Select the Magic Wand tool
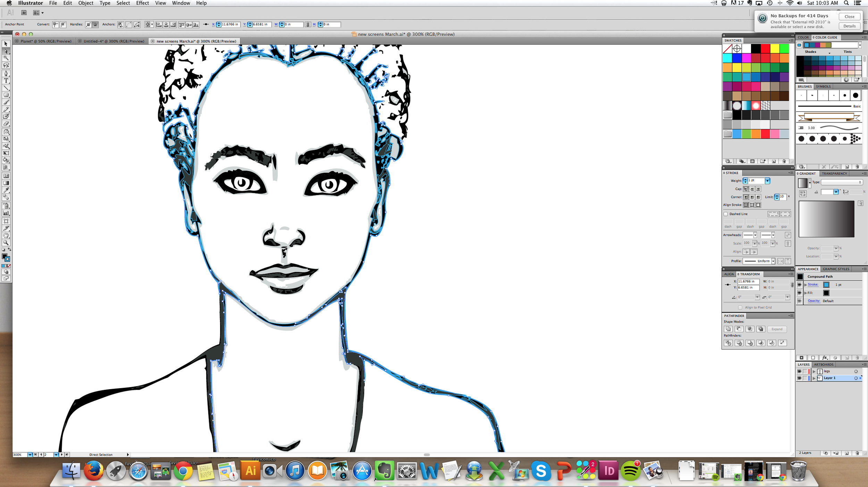 [x=6, y=58]
